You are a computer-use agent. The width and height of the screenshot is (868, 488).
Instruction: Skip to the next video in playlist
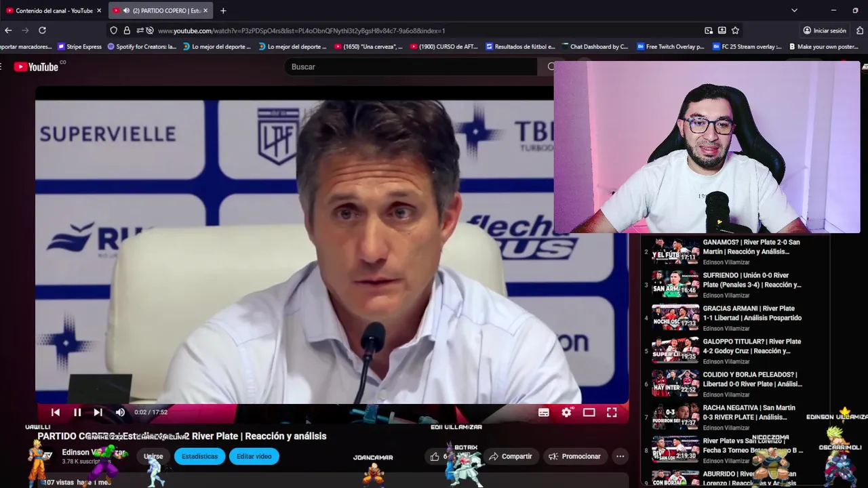pos(98,412)
